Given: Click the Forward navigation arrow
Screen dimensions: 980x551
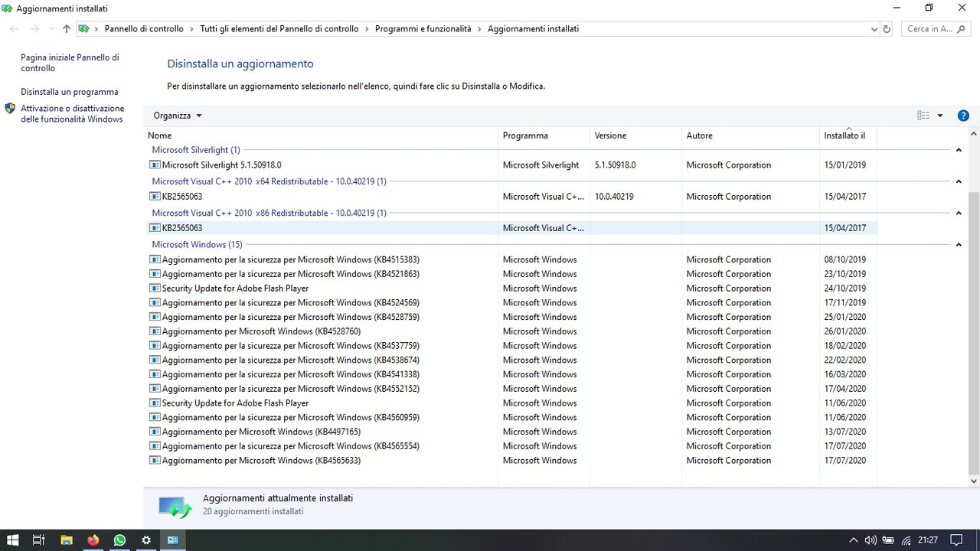Looking at the screenshot, I should (34, 29).
